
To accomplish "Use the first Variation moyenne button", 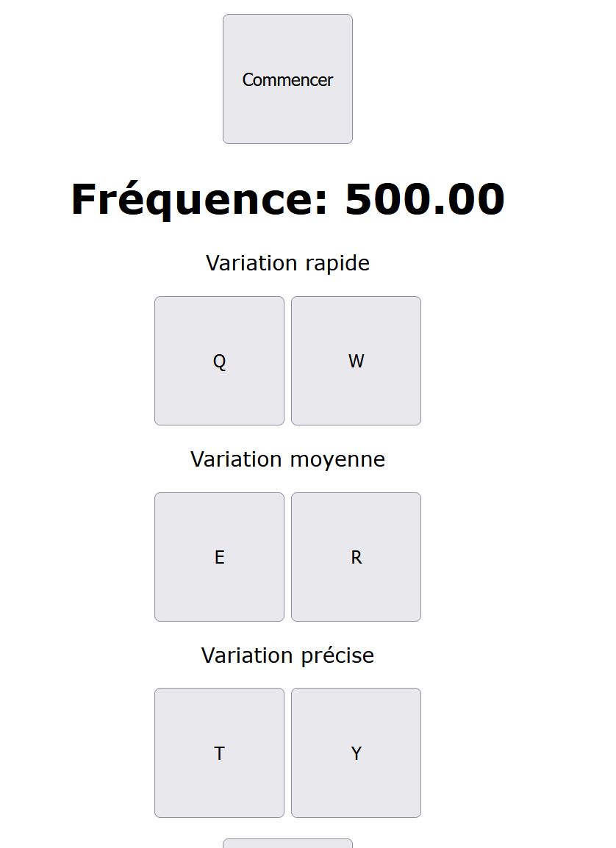I will 219,557.
